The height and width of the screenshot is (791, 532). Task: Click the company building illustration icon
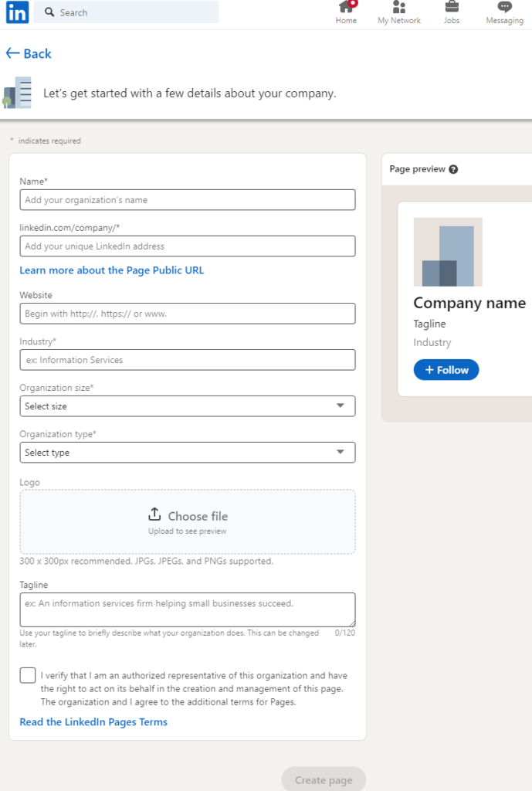(x=18, y=93)
